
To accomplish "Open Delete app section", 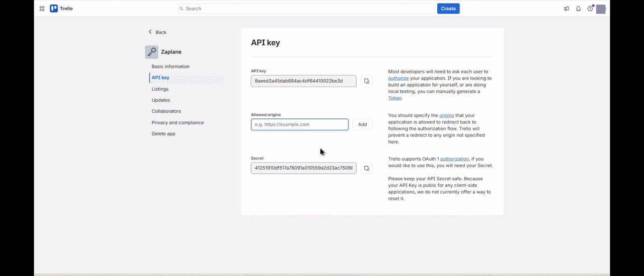I will point(164,134).
